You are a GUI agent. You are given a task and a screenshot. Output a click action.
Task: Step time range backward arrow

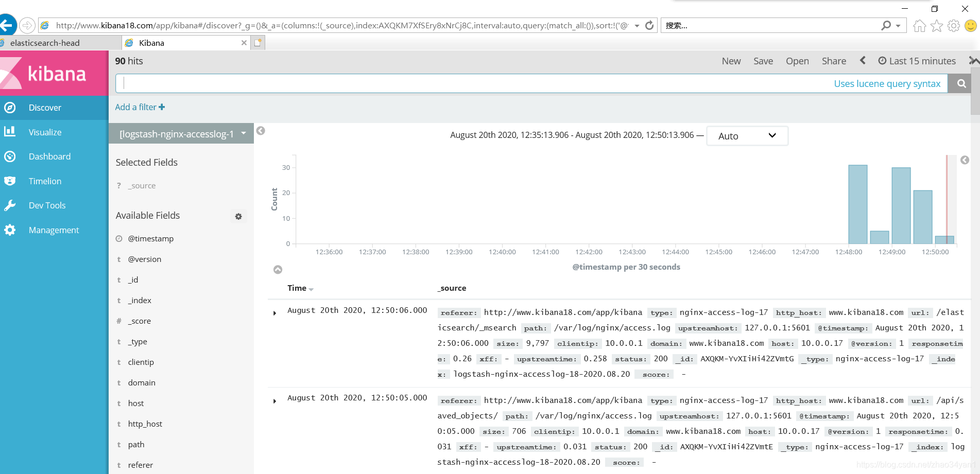click(x=863, y=60)
